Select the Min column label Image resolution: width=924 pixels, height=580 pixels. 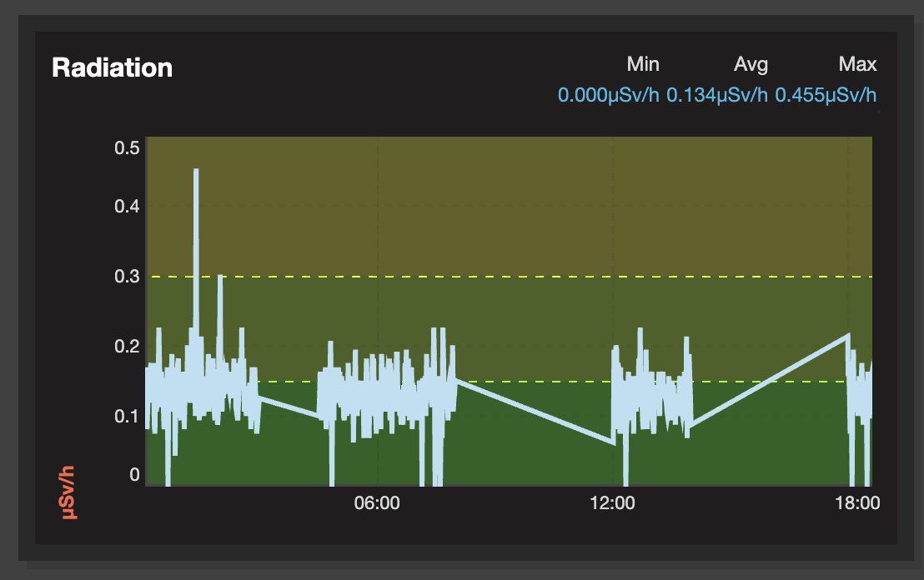point(642,63)
